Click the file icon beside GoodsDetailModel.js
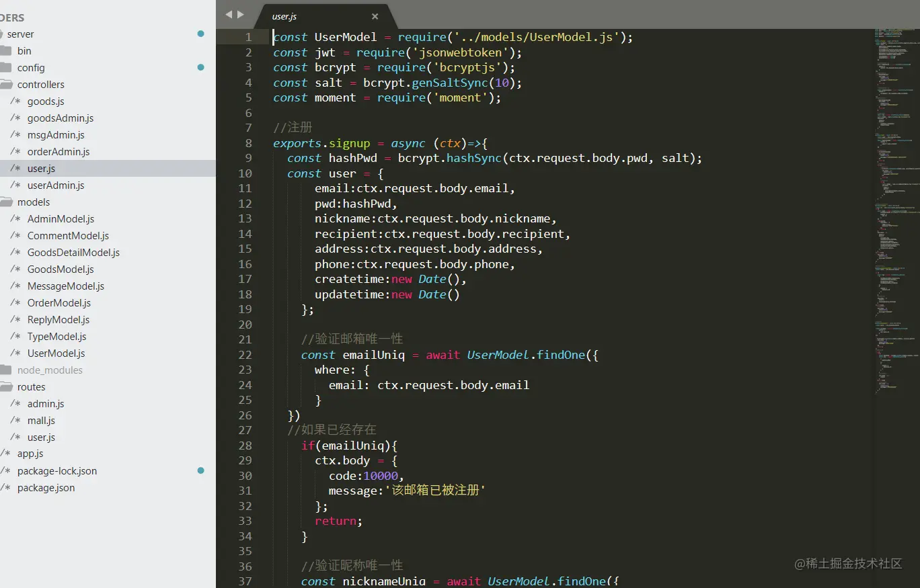The image size is (920, 588). (x=15, y=253)
